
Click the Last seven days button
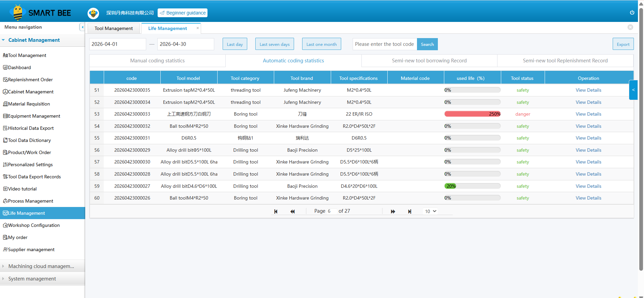pos(275,44)
